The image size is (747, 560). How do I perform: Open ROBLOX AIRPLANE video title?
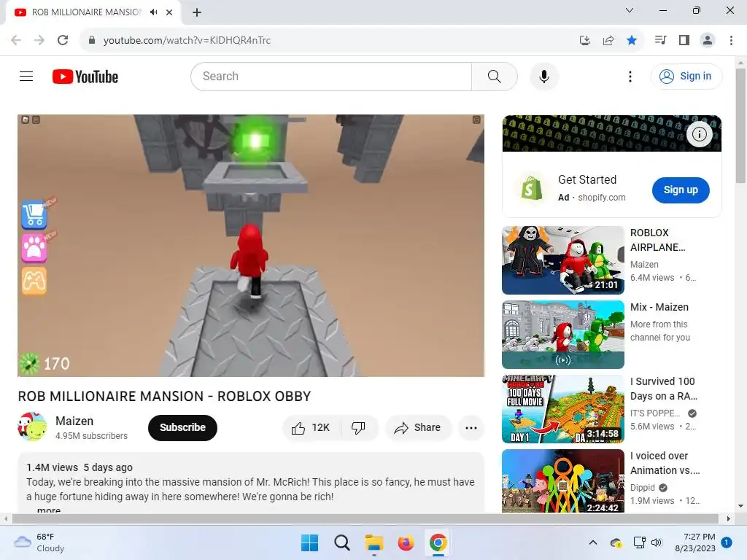click(657, 240)
